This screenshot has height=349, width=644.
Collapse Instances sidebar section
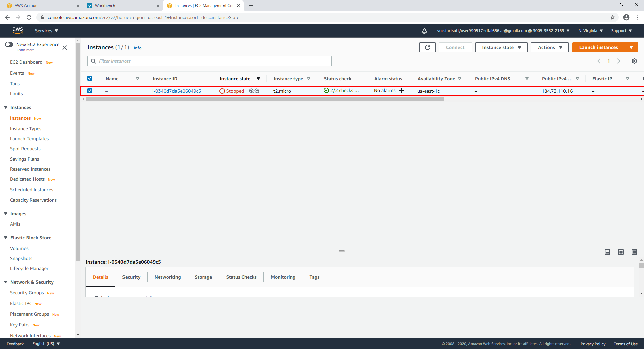coord(6,107)
